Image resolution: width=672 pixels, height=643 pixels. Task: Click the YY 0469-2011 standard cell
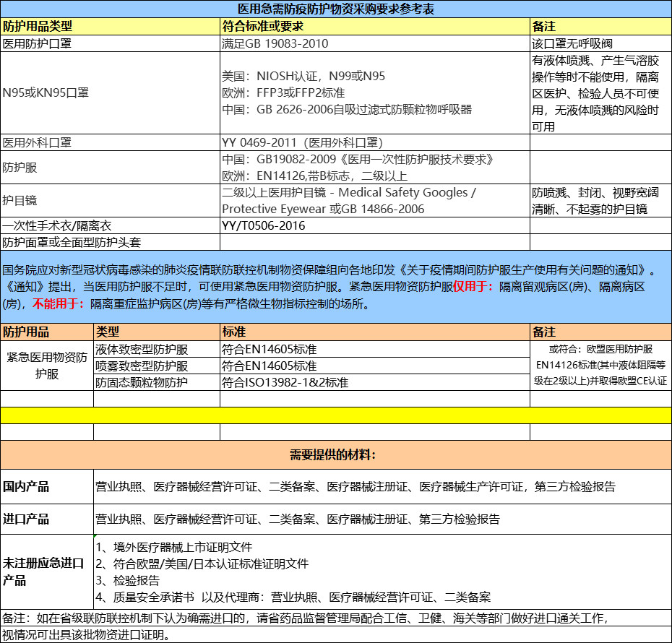point(374,142)
